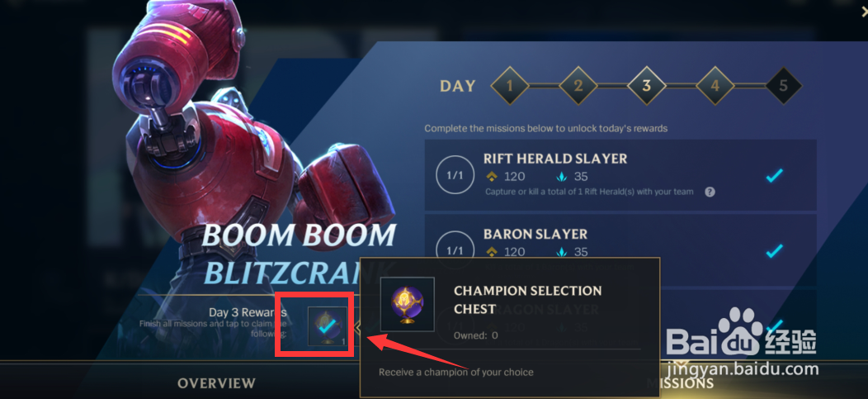
Task: Click the Rift Herald blue mote reward icon
Action: click(561, 177)
